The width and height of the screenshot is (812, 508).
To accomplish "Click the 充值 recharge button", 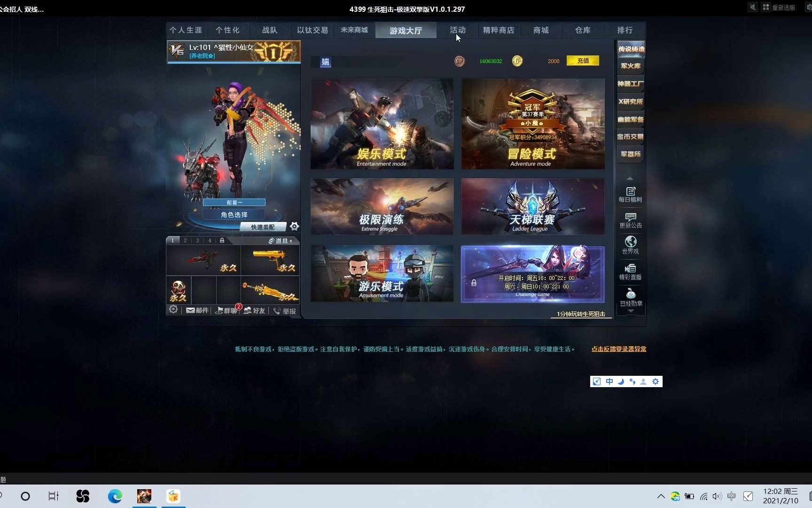I will 583,61.
